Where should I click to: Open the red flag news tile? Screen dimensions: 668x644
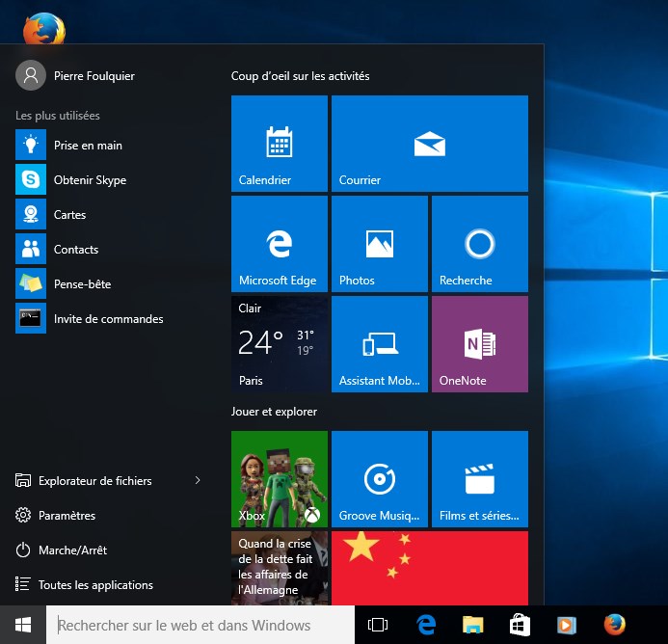430,568
